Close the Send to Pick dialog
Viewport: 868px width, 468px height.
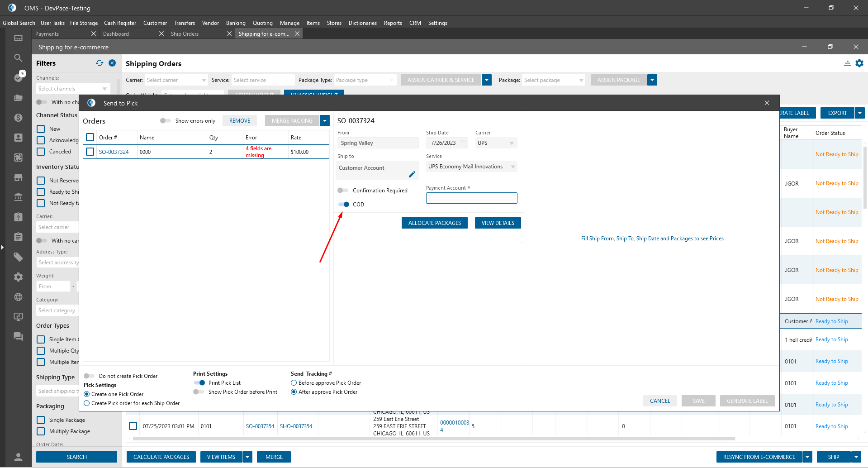pyautogui.click(x=767, y=103)
